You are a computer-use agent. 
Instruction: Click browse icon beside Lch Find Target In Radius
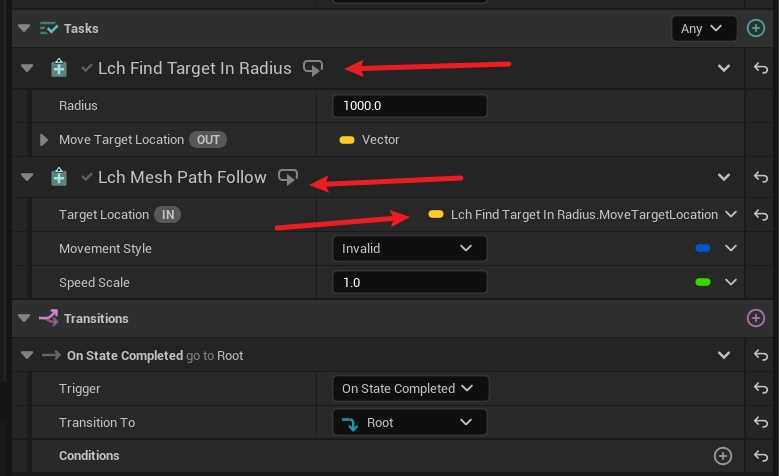click(313, 69)
